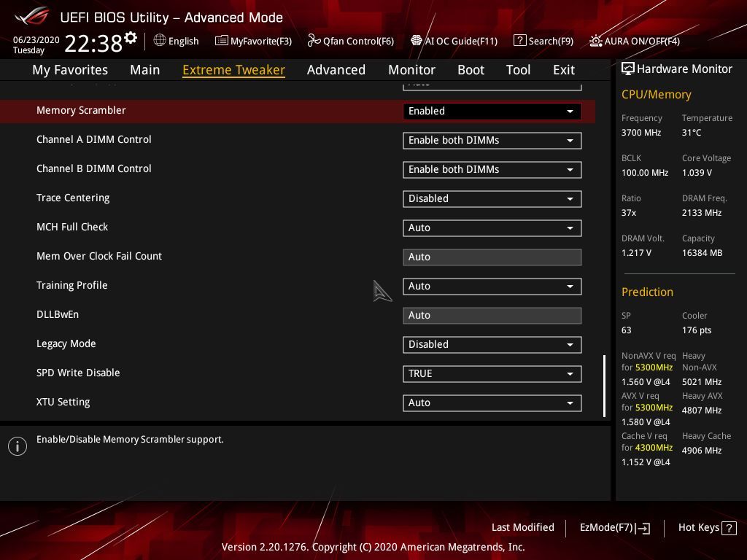Select the Channel A DIMM Control label
The image size is (747, 560).
click(94, 139)
